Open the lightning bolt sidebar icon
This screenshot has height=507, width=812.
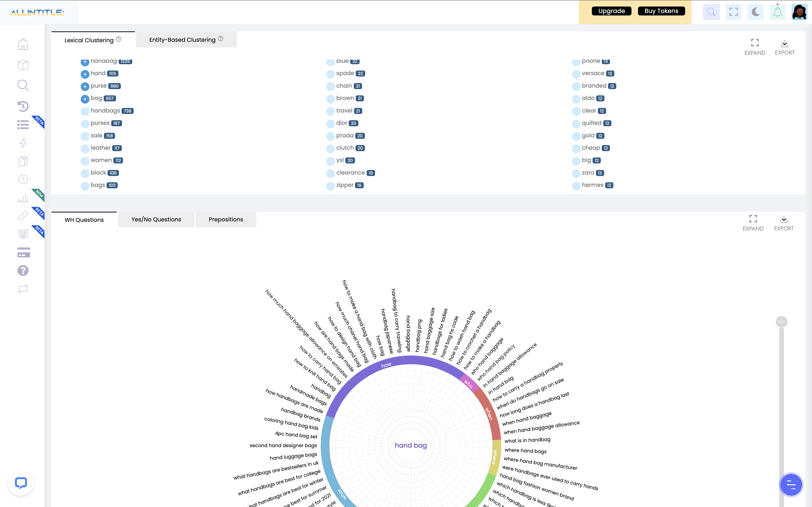(23, 143)
